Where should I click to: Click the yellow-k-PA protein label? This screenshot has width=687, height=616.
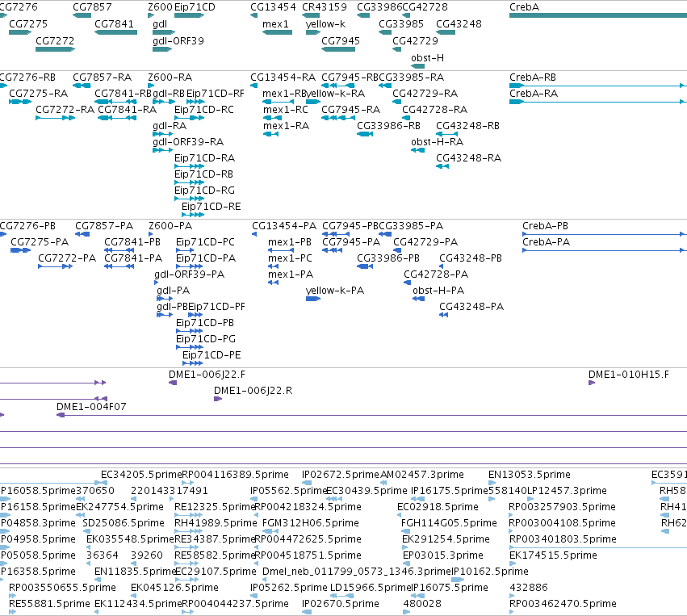pos(335,291)
